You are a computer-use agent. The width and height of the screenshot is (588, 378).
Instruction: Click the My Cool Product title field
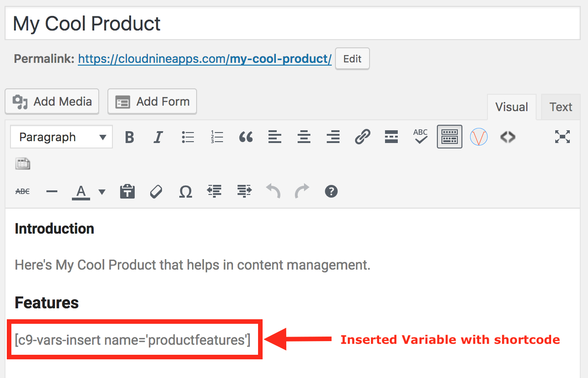(x=86, y=23)
